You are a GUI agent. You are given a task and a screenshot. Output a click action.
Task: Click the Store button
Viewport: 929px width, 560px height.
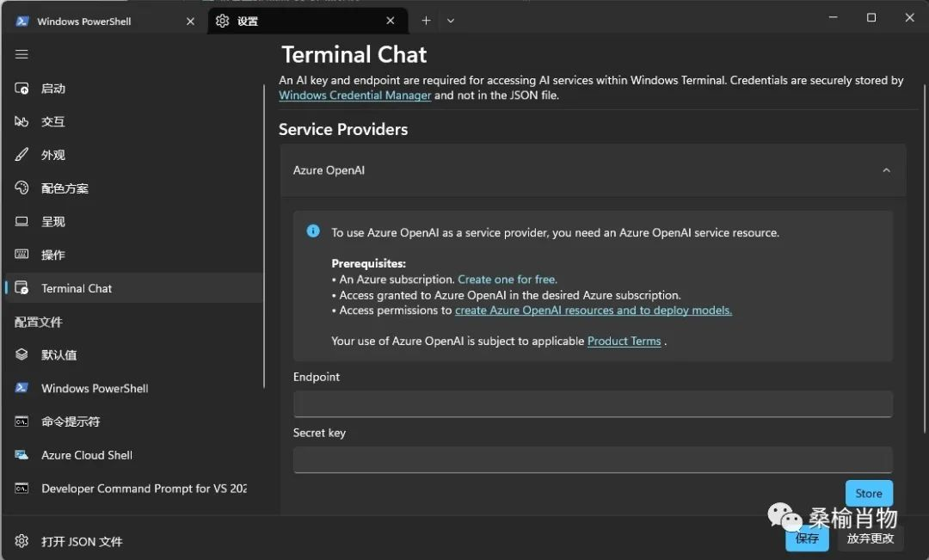click(x=868, y=494)
